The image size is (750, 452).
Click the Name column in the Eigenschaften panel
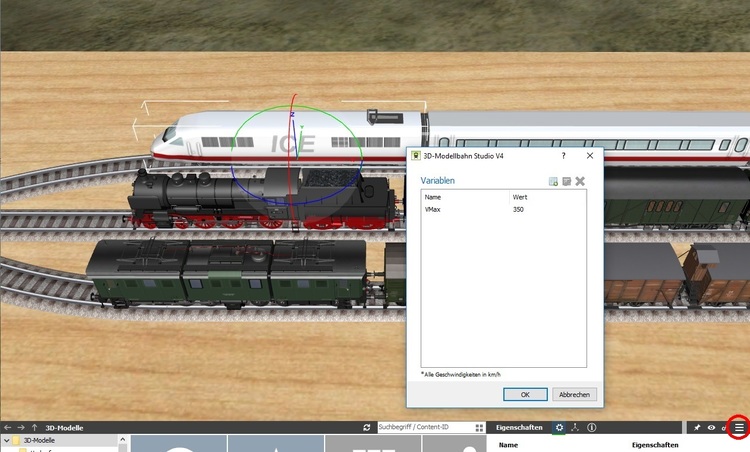508,445
